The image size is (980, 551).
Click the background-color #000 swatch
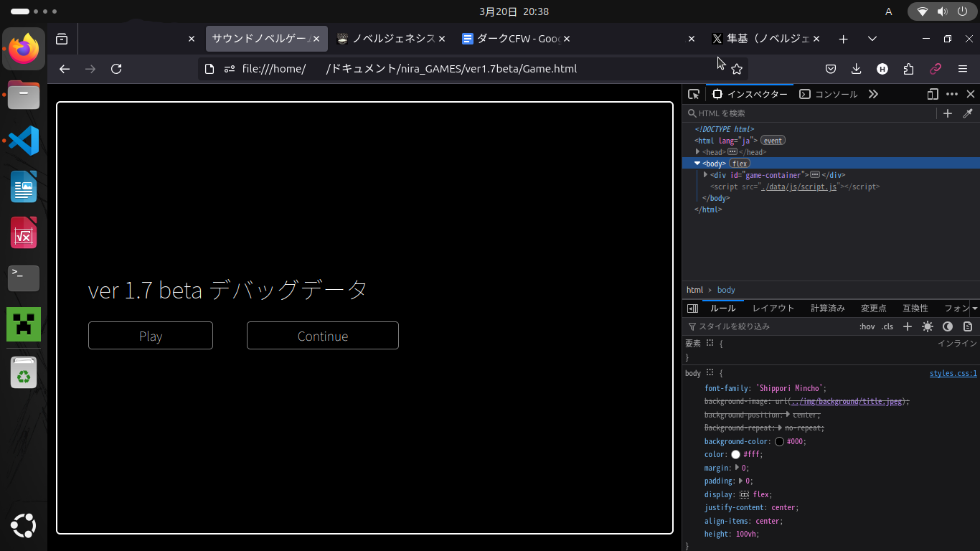click(779, 441)
